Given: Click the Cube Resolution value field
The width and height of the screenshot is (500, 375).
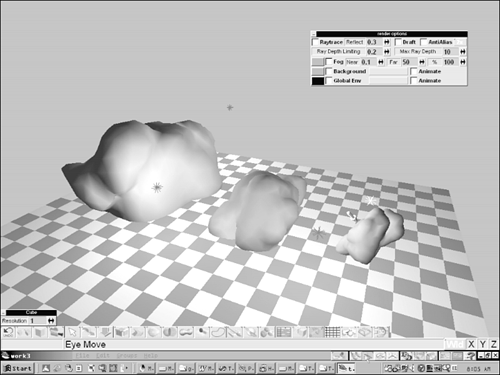Looking at the screenshot, I should [37, 321].
